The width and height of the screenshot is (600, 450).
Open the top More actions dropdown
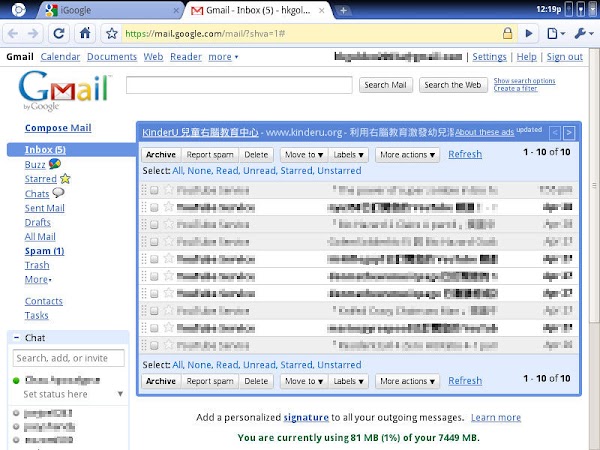[407, 155]
